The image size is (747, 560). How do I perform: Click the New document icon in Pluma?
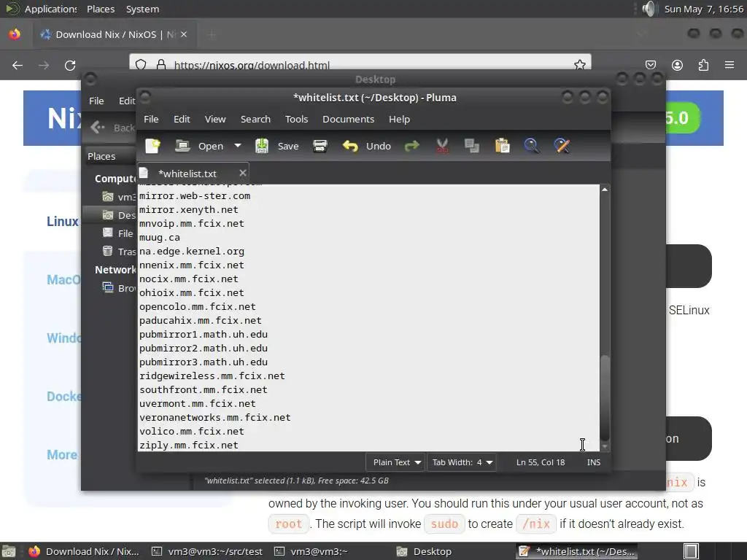pyautogui.click(x=153, y=146)
